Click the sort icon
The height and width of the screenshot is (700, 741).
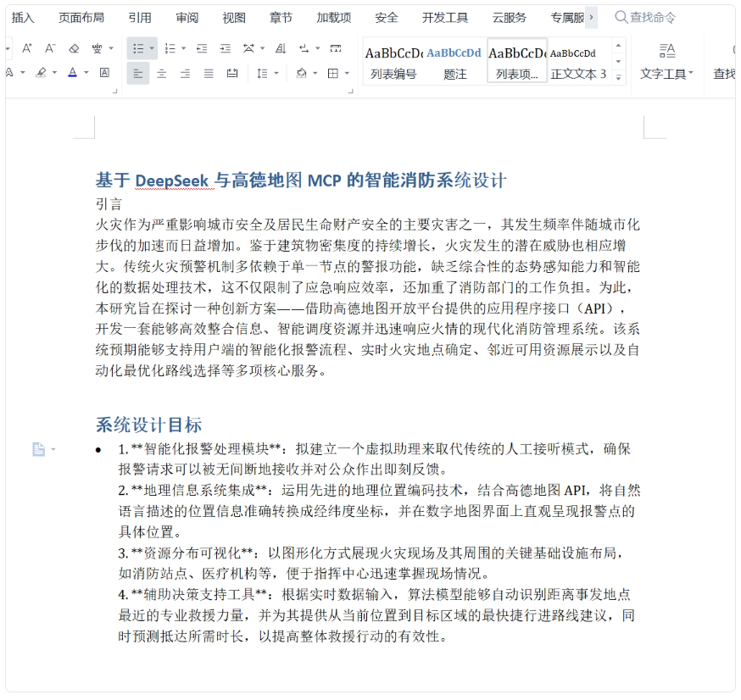pyautogui.click(x=281, y=48)
